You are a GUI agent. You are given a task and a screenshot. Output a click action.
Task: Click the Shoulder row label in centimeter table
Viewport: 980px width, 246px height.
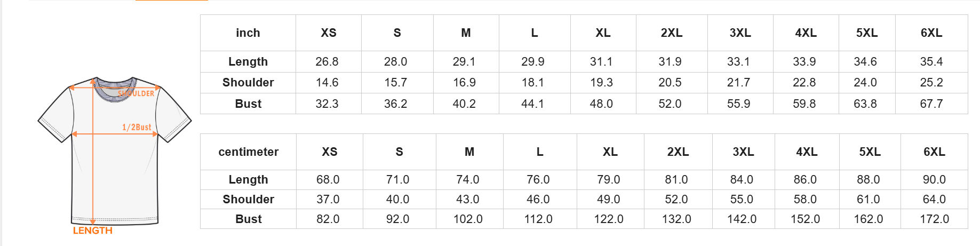(249, 200)
